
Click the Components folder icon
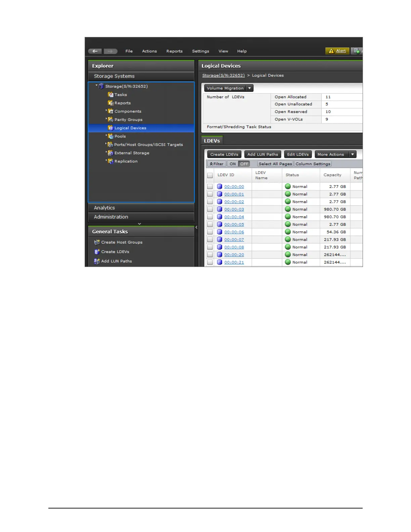pyautogui.click(x=110, y=111)
